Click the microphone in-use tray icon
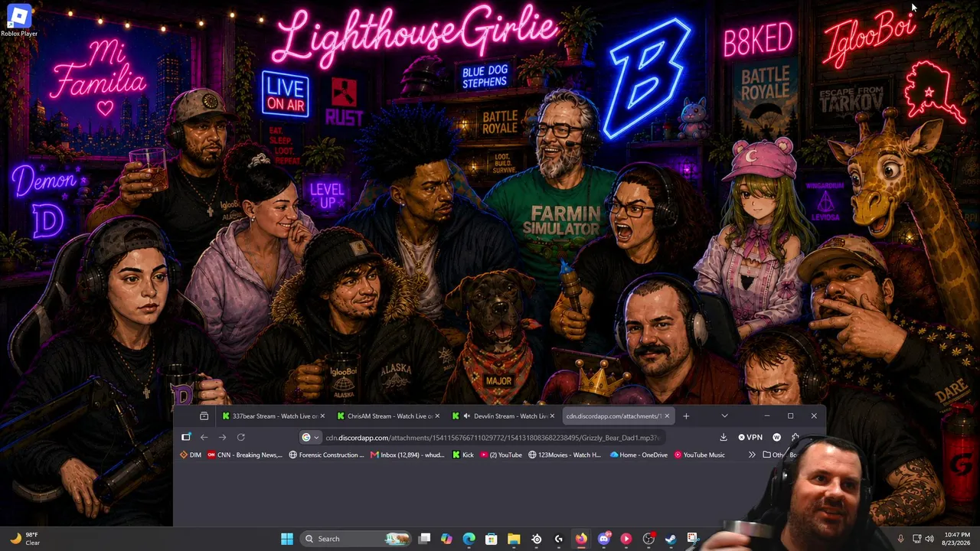980x551 pixels. click(900, 539)
